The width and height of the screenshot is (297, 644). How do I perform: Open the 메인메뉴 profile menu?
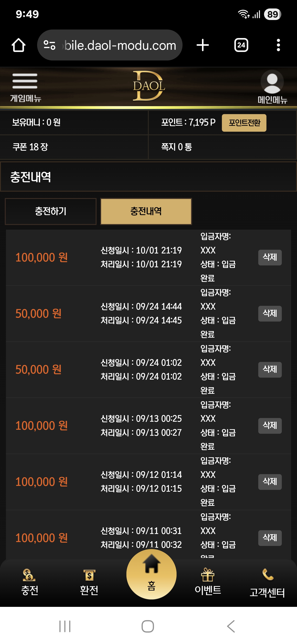tap(272, 87)
